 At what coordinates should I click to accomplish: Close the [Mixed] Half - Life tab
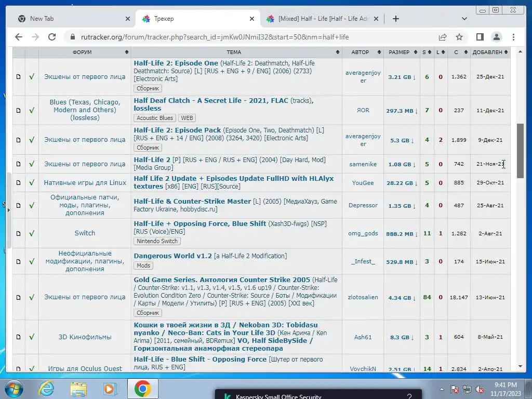[376, 19]
